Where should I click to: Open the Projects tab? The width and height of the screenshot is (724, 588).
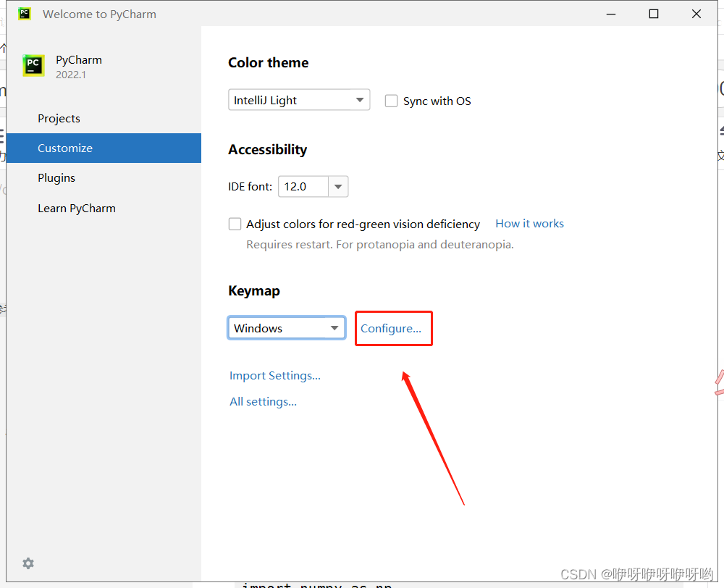[x=104, y=119]
